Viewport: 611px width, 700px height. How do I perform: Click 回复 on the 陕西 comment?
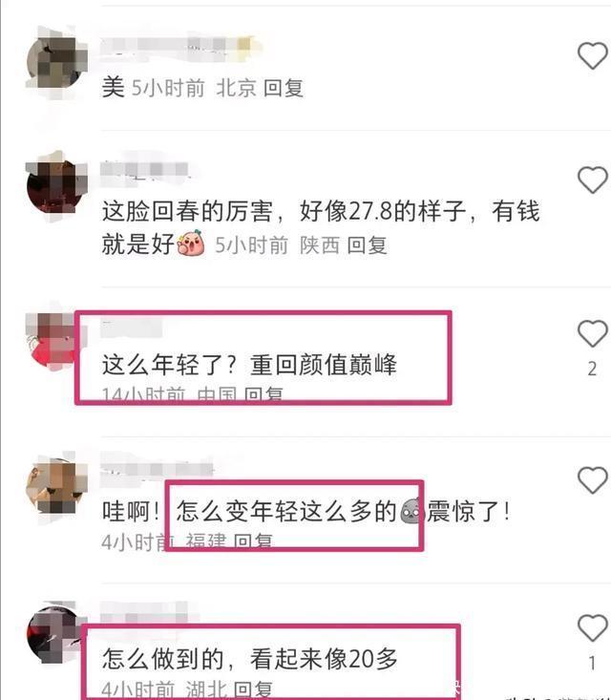point(367,245)
